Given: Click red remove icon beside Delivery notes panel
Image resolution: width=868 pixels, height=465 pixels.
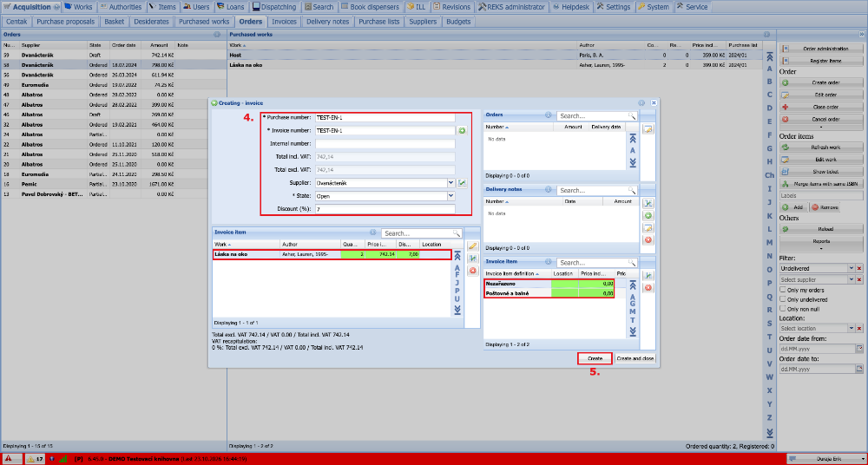Looking at the screenshot, I should click(x=648, y=239).
